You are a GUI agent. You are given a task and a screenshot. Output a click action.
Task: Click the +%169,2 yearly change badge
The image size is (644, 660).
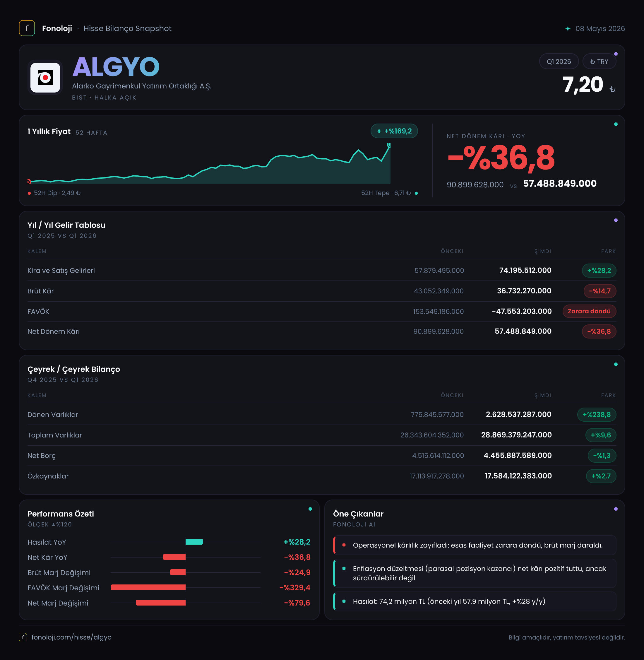tap(394, 131)
